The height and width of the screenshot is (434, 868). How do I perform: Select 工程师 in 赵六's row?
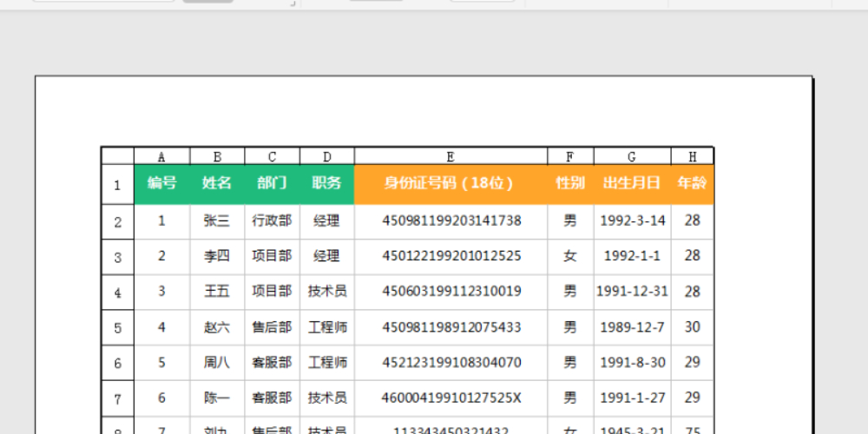pos(326,327)
